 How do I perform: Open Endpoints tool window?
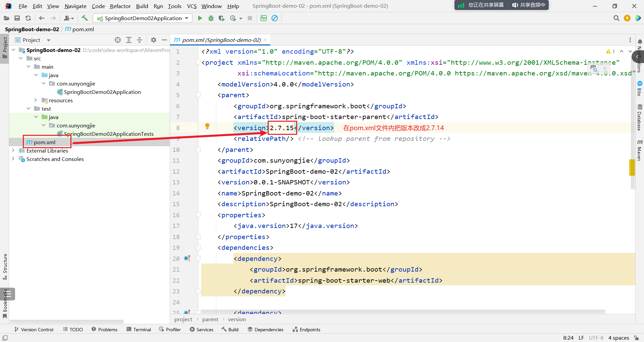[x=307, y=330]
